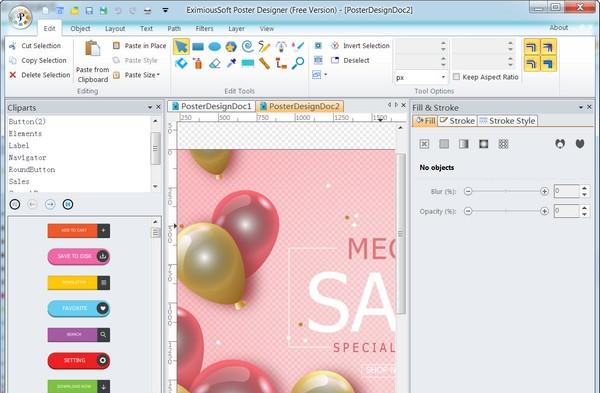Select the teal rectangle tool icon
The height and width of the screenshot is (393, 600).
coord(248,64)
